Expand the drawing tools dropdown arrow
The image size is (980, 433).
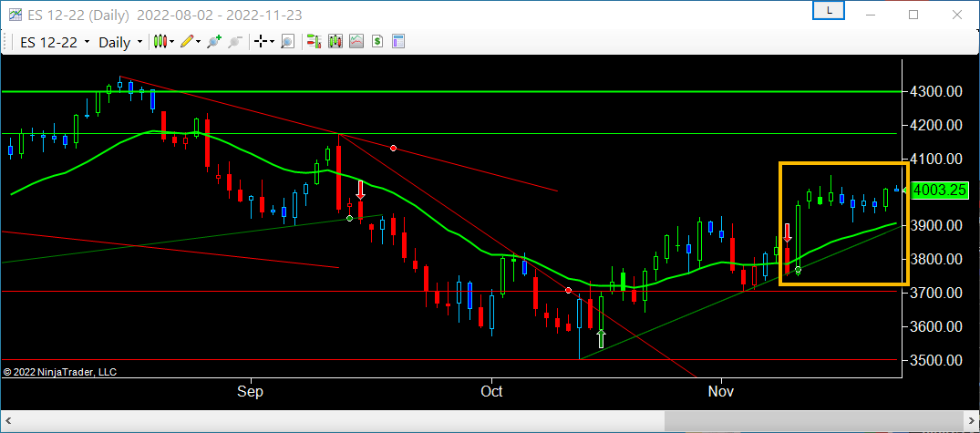(198, 42)
